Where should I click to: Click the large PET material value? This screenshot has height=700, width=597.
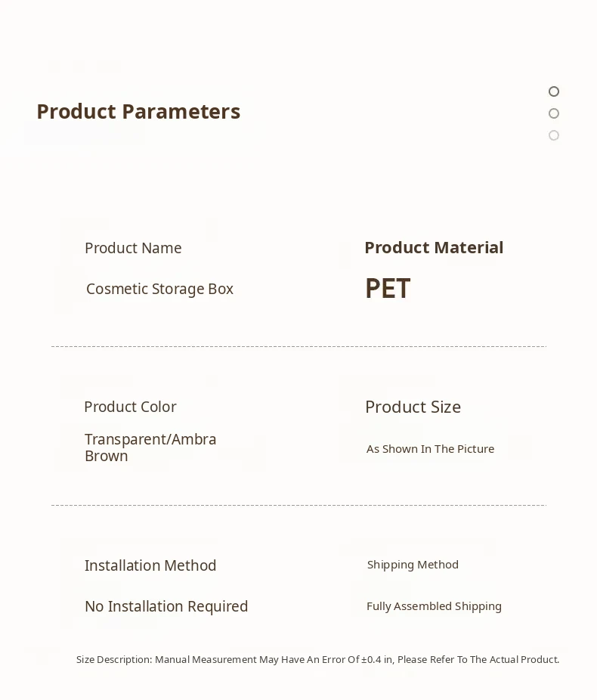tap(388, 288)
